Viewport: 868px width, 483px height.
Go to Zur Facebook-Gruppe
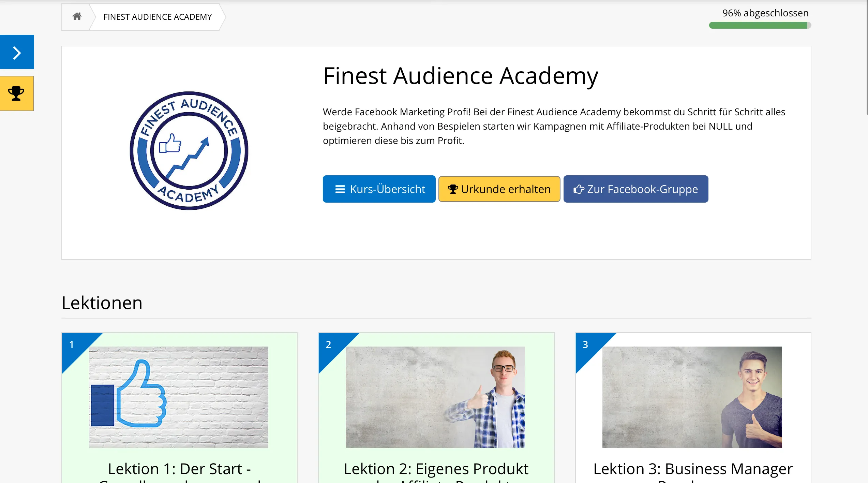[x=636, y=189]
